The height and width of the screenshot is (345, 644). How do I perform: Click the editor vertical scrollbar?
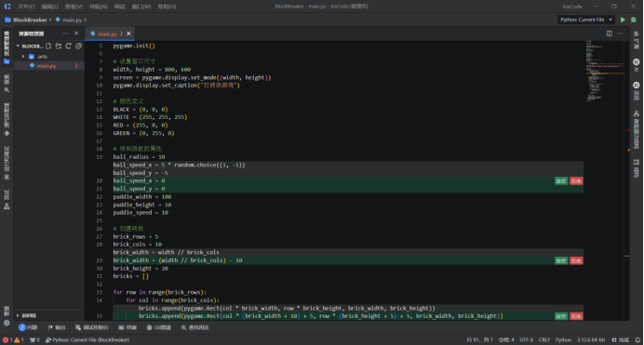tap(627, 180)
